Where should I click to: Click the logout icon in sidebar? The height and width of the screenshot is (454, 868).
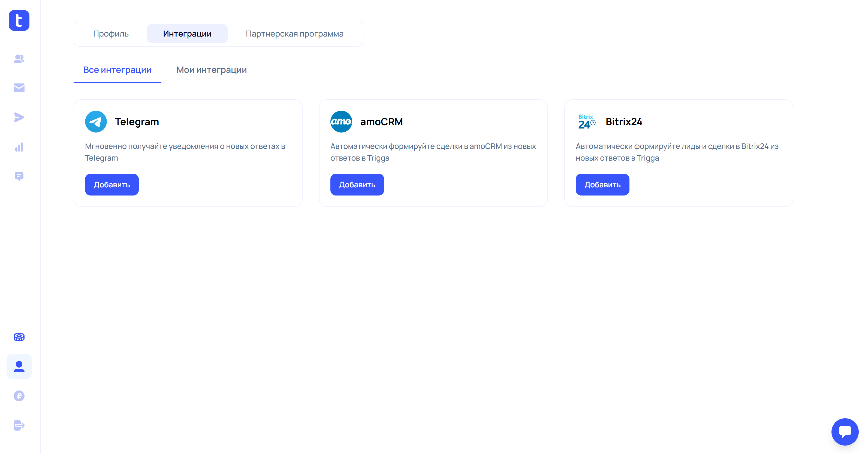click(19, 425)
